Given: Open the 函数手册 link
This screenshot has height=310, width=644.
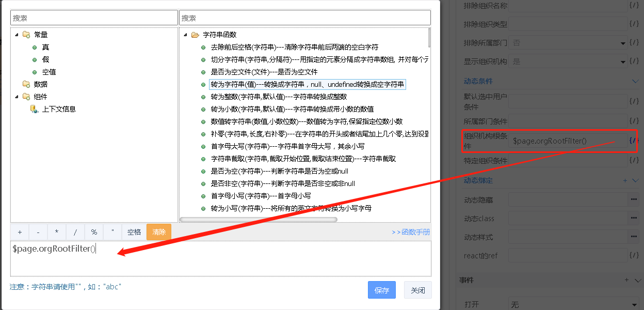Looking at the screenshot, I should click(411, 232).
